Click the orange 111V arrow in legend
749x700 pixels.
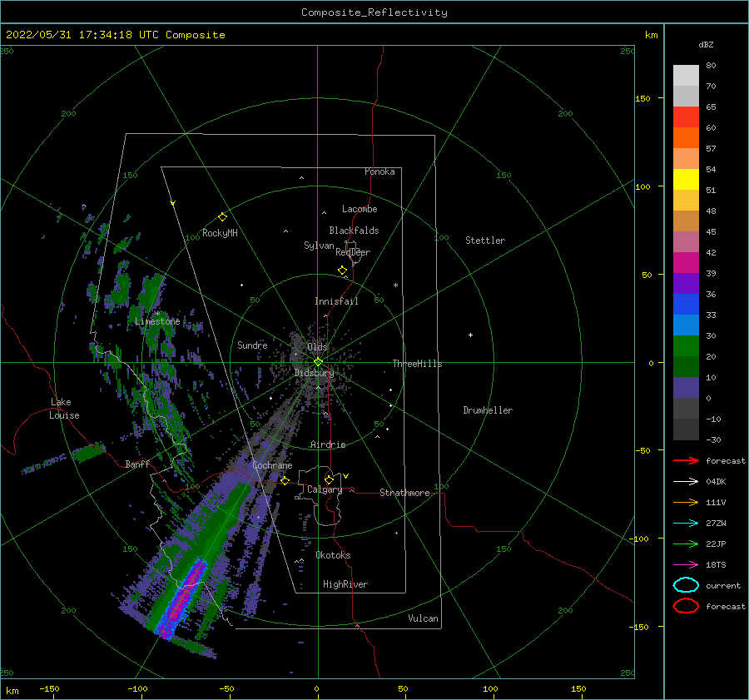pos(686,502)
